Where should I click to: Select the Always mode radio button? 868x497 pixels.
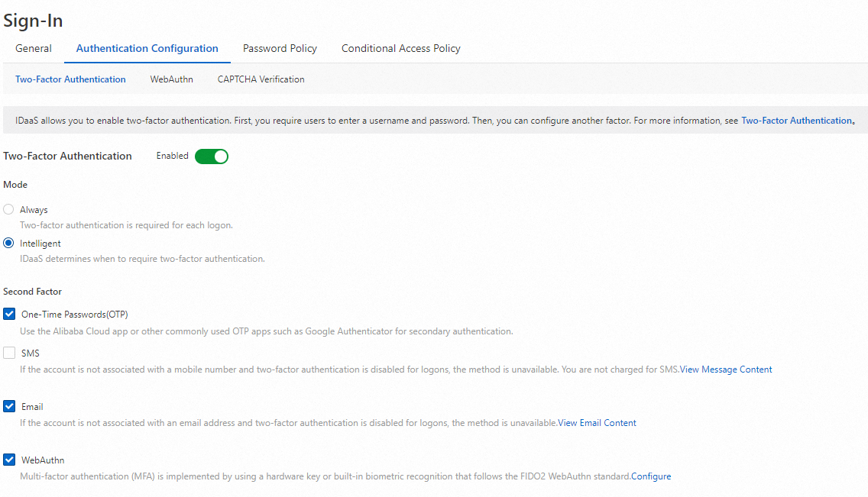(9, 209)
